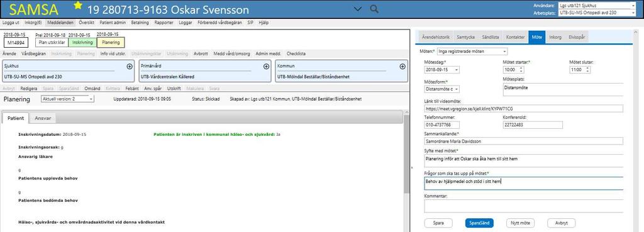Select the M14994 case box
Image resolution: width=644 pixels, height=232 pixels.
[x=16, y=42]
